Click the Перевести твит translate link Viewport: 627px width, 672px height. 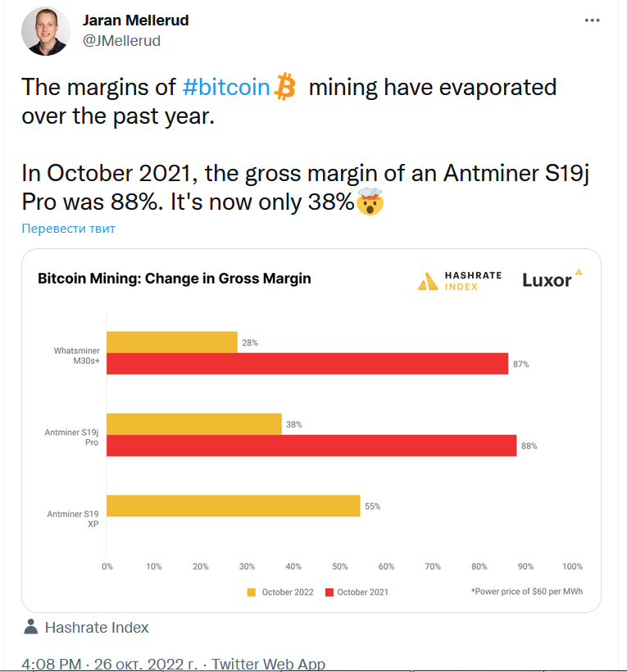pyautogui.click(x=68, y=229)
